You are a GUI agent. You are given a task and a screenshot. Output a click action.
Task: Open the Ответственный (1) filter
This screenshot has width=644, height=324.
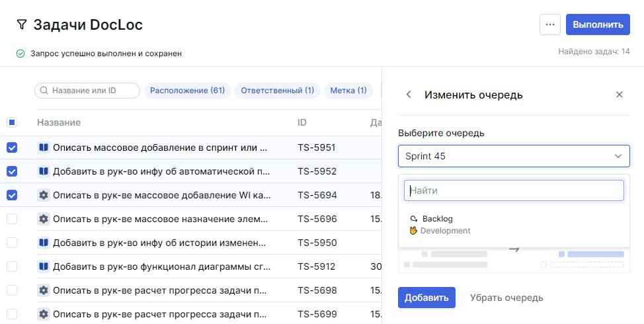(278, 91)
